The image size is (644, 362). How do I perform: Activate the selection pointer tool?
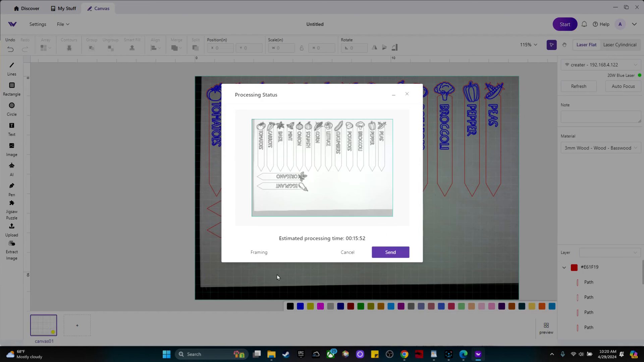[552, 45]
